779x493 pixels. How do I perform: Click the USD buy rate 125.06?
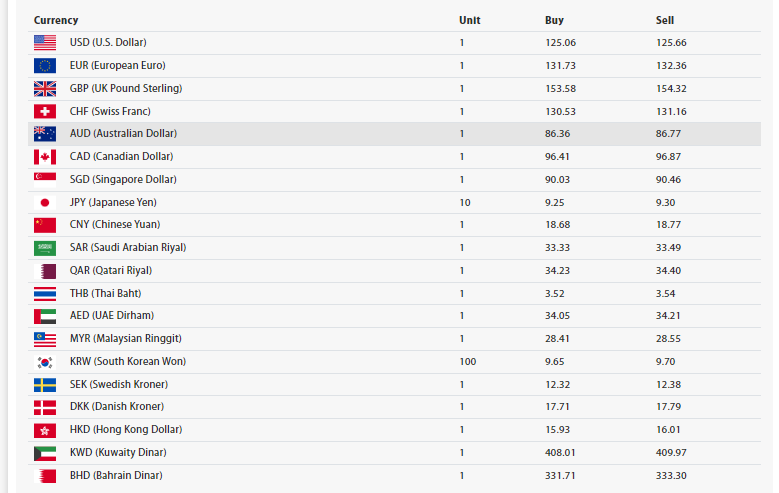560,43
